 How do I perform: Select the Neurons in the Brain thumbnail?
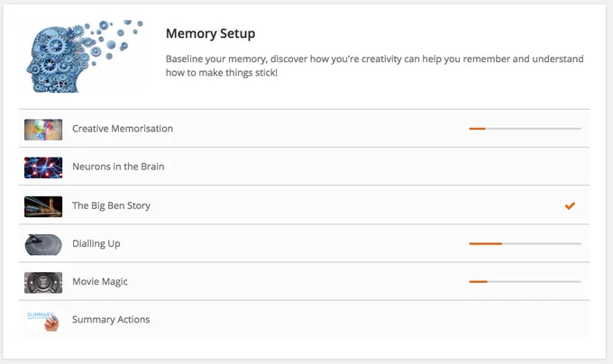coord(43,168)
